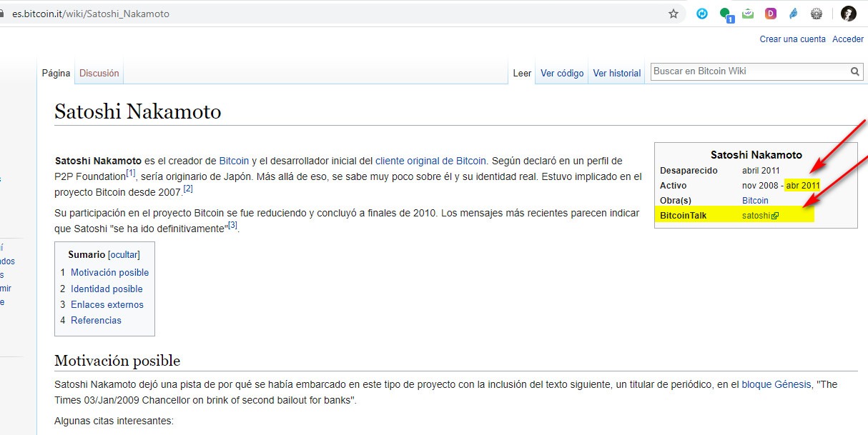Open the gray gear extension icon
868x435 pixels.
[x=817, y=14]
